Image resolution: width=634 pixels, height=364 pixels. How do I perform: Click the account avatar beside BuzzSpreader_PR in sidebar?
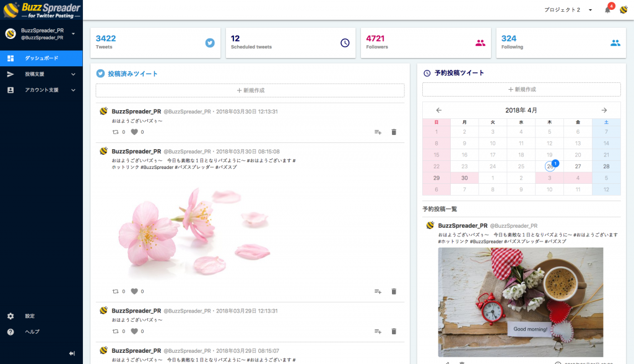11,33
